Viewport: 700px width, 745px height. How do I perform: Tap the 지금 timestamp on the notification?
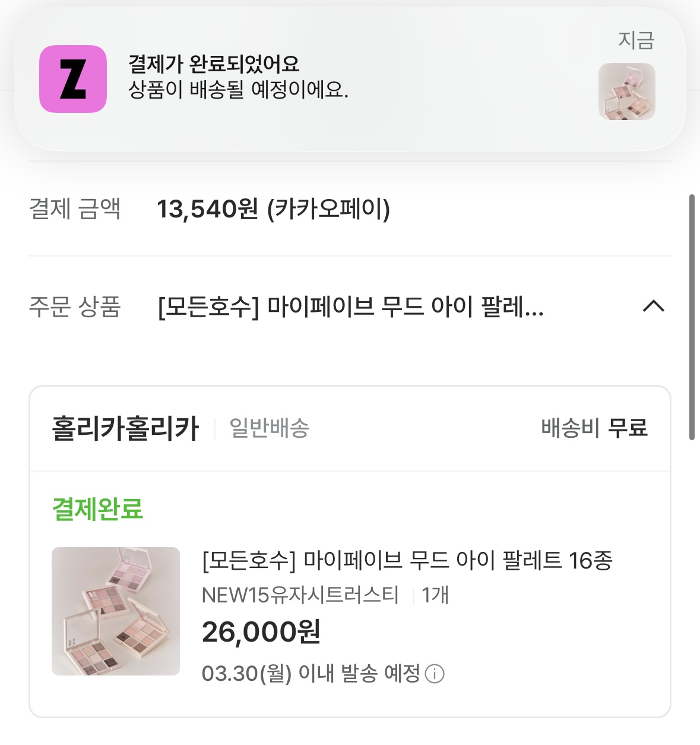636,40
